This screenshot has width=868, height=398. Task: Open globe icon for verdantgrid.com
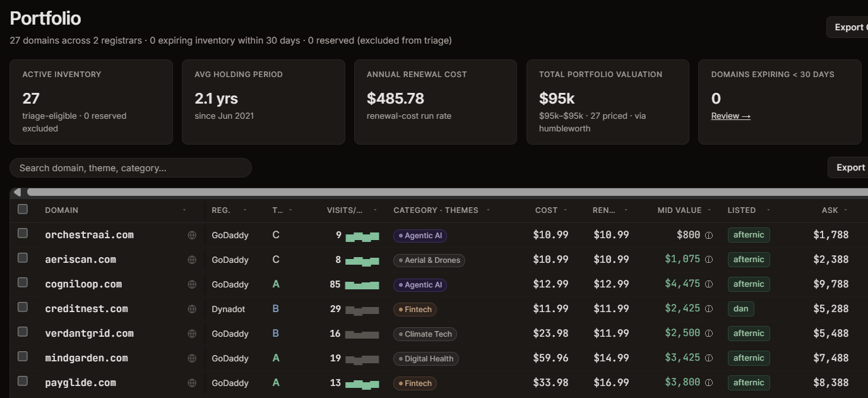coord(192,334)
